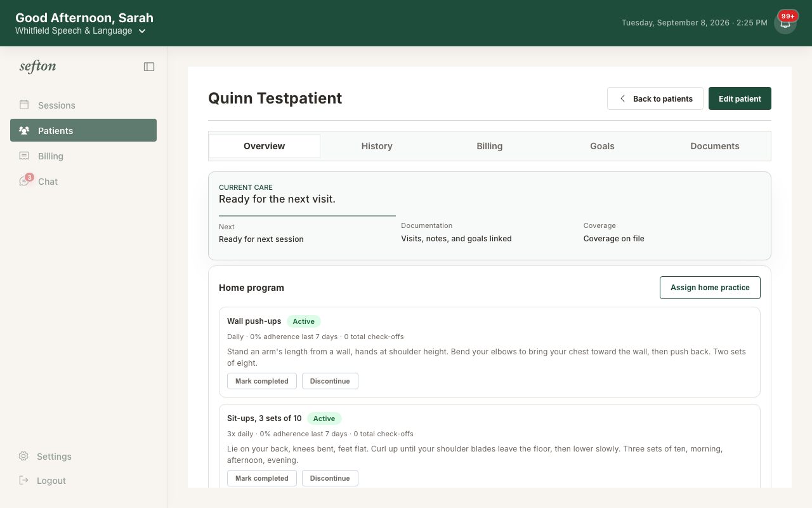Click Assign home practice
Image resolution: width=812 pixels, height=508 pixels.
pyautogui.click(x=710, y=288)
